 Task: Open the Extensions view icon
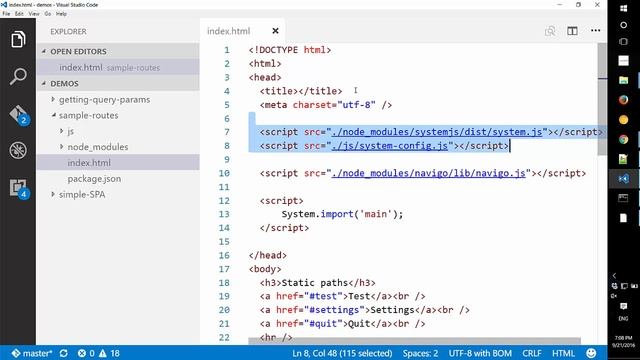click(x=18, y=188)
